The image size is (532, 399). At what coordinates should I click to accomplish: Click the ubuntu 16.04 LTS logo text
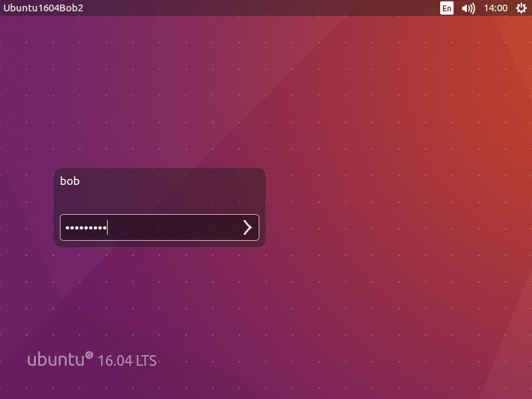coord(93,358)
